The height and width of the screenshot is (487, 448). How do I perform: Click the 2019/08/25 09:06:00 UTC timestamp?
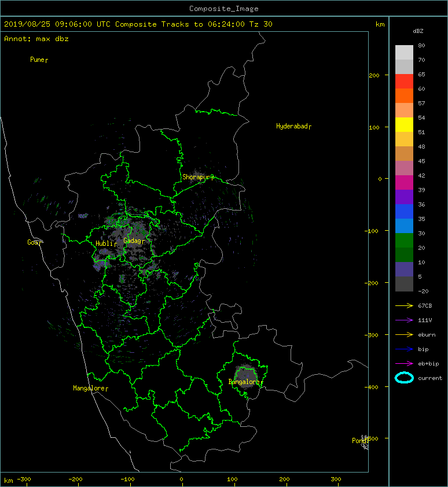coord(57,24)
